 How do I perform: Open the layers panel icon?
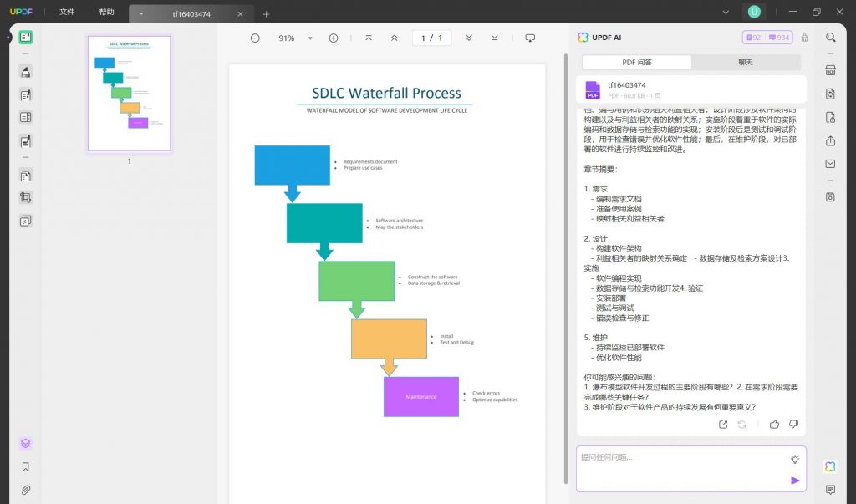pos(25,443)
